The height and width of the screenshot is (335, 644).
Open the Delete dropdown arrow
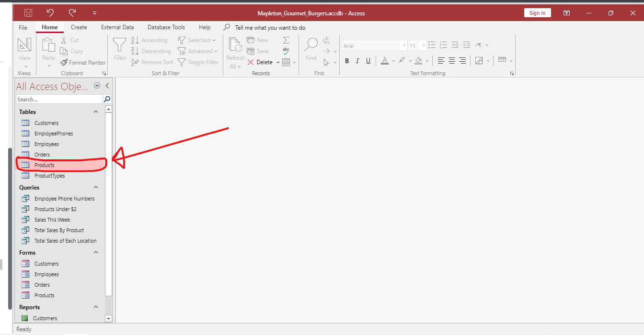(x=278, y=62)
